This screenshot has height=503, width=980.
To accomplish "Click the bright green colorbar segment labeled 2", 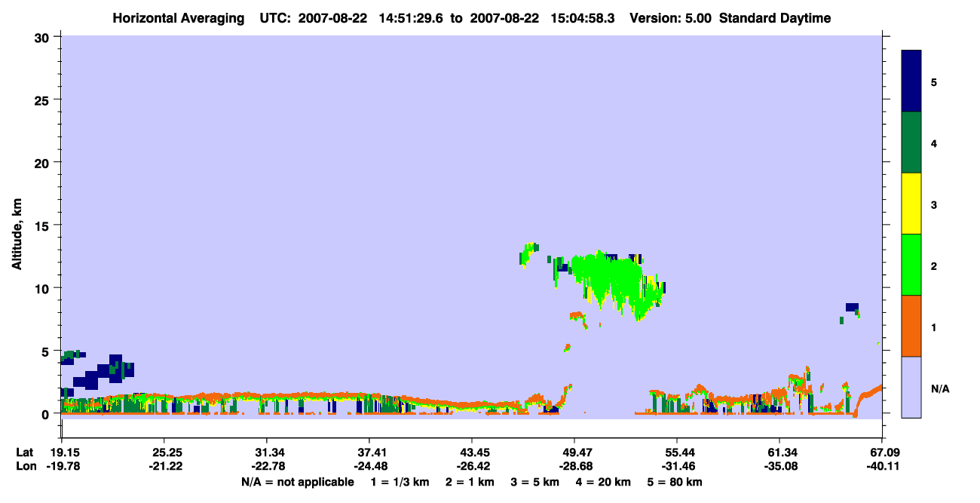I will pyautogui.click(x=911, y=265).
